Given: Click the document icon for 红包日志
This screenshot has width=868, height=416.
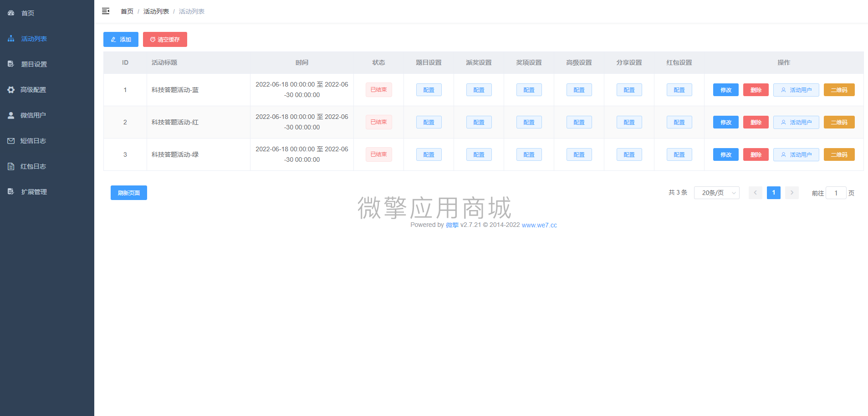Looking at the screenshot, I should click(x=11, y=166).
